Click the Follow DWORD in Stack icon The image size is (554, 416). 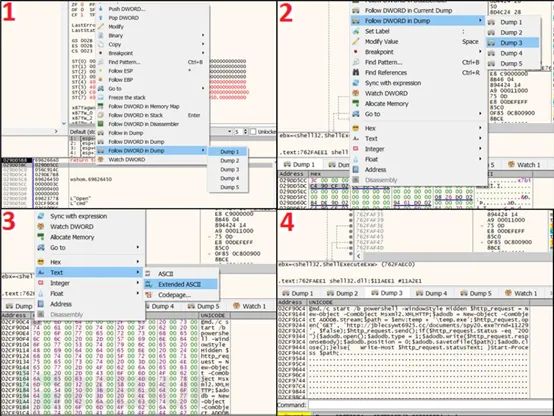tap(101, 115)
